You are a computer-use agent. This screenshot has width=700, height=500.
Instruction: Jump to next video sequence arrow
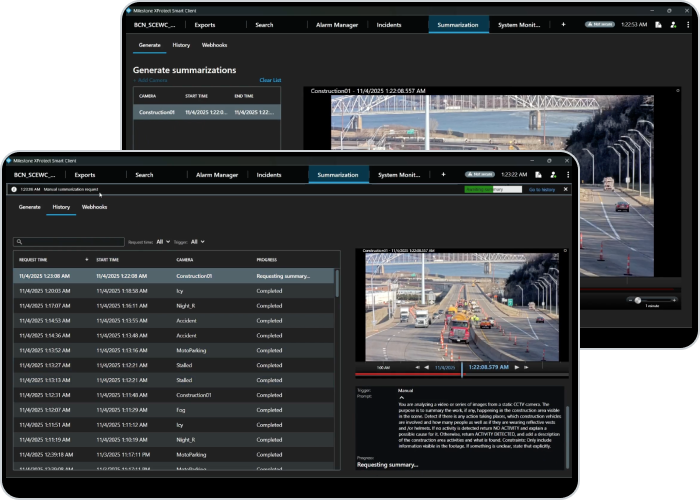527,368
